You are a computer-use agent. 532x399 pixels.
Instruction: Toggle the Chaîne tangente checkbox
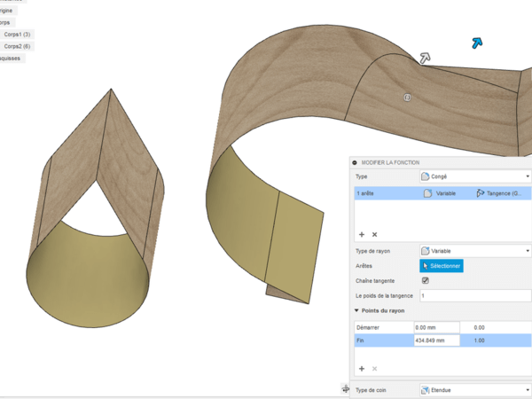pyautogui.click(x=425, y=280)
